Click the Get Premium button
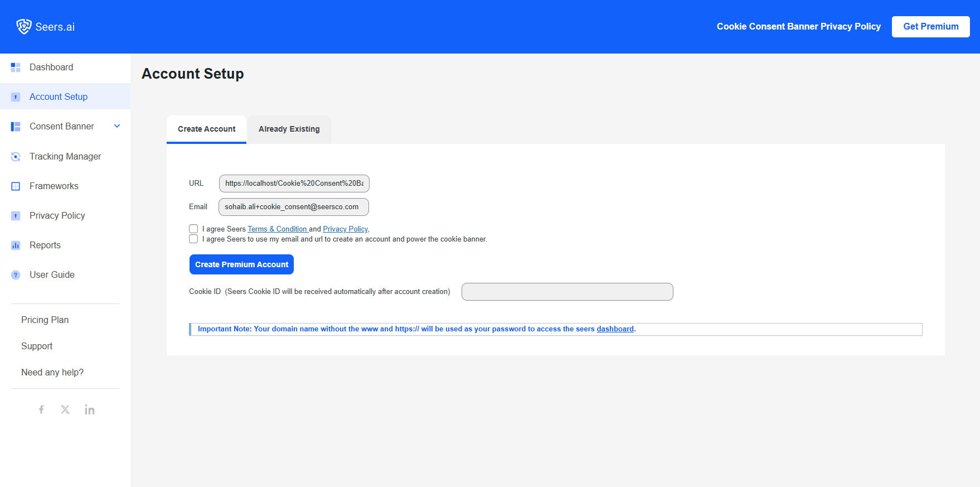 pyautogui.click(x=930, y=26)
